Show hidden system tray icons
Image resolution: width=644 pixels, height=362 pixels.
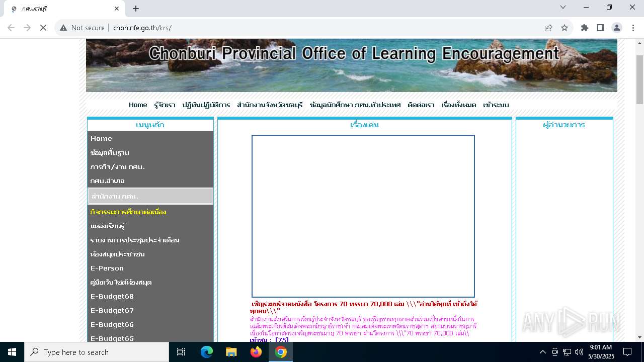[x=542, y=352]
